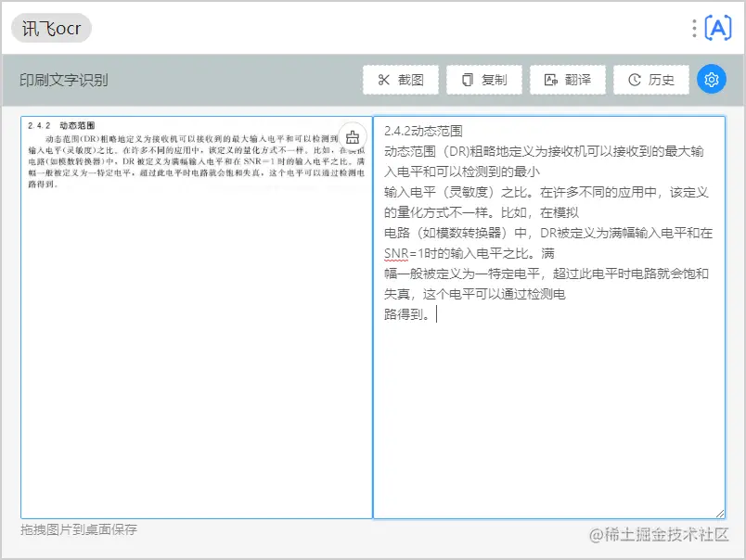Open 翻译 translate function
The height and width of the screenshot is (560, 746).
pos(568,80)
